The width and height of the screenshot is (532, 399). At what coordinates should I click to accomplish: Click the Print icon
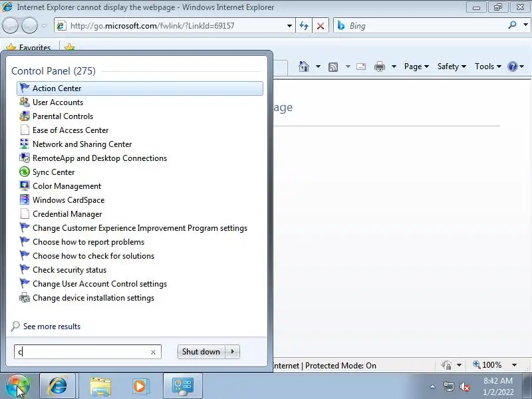click(379, 66)
